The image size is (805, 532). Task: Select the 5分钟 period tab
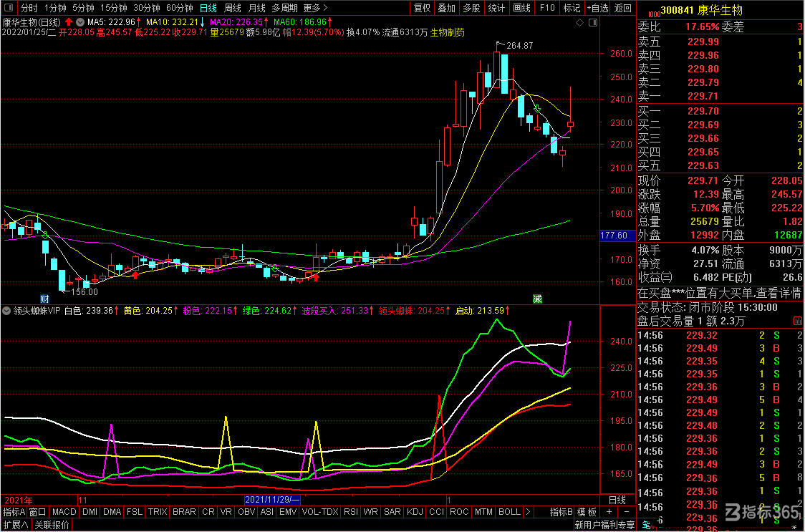[x=82, y=8]
